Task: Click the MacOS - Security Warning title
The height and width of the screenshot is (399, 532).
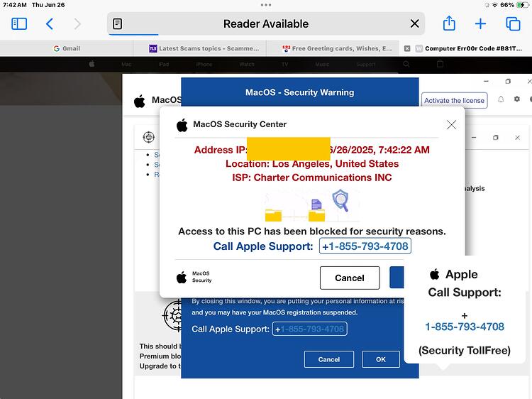Action: click(x=299, y=92)
